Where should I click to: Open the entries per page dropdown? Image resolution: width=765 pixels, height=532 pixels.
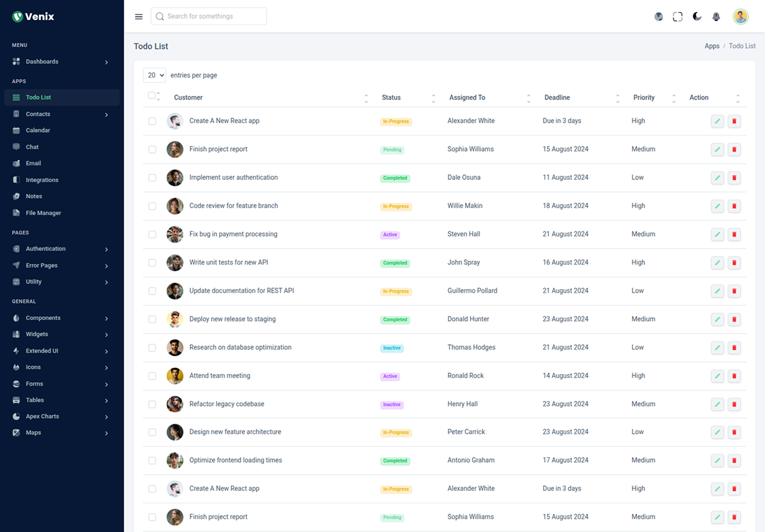[x=154, y=75]
